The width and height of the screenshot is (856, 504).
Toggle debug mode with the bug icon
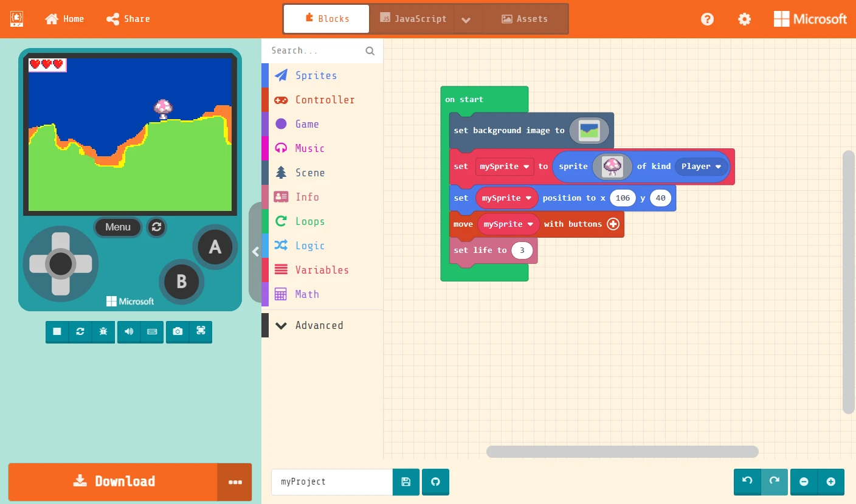pyautogui.click(x=103, y=331)
